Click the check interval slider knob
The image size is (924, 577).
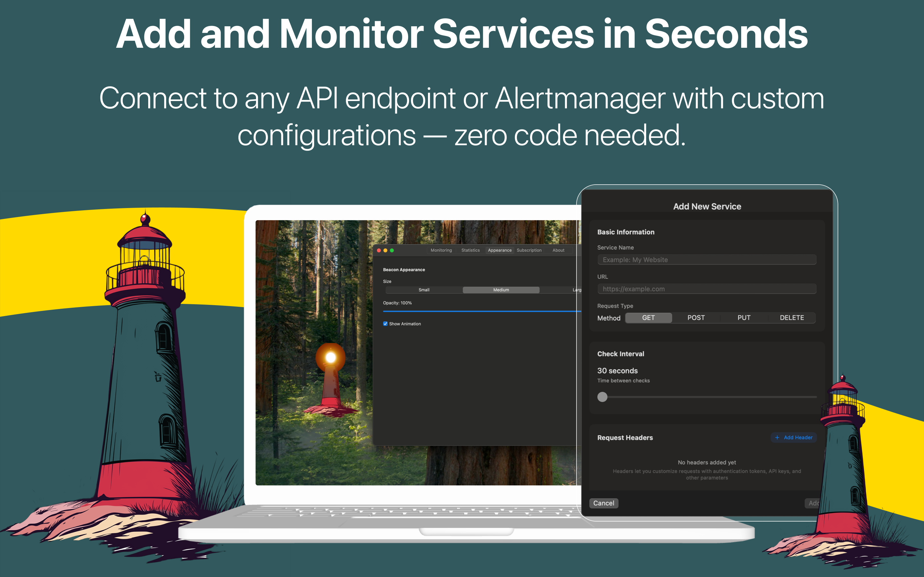click(x=602, y=397)
